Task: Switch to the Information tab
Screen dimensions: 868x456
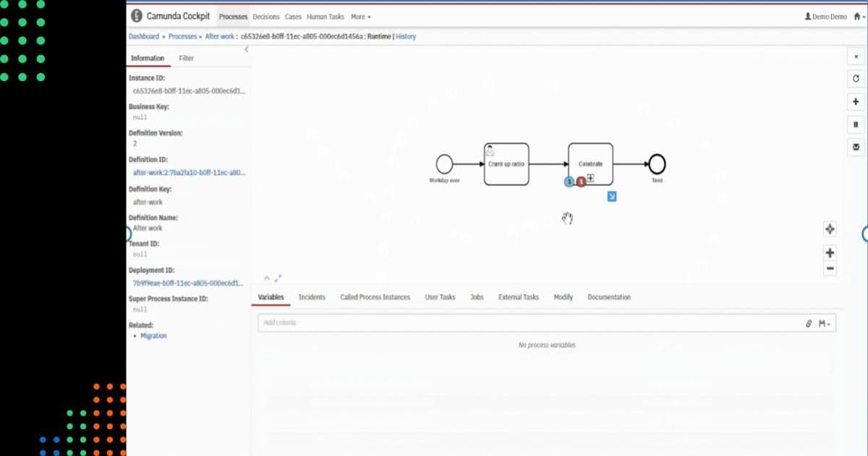Action: tap(147, 58)
